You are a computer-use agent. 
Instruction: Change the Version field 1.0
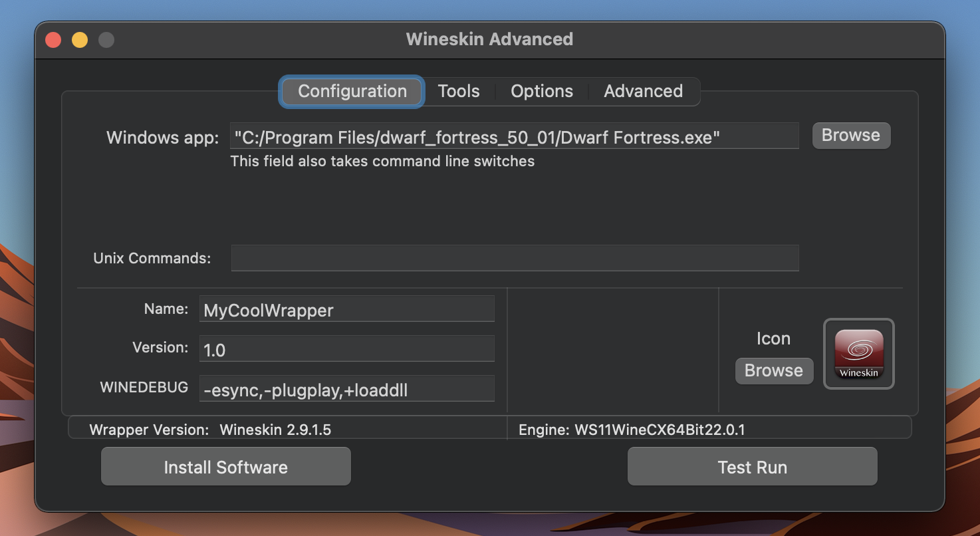346,349
